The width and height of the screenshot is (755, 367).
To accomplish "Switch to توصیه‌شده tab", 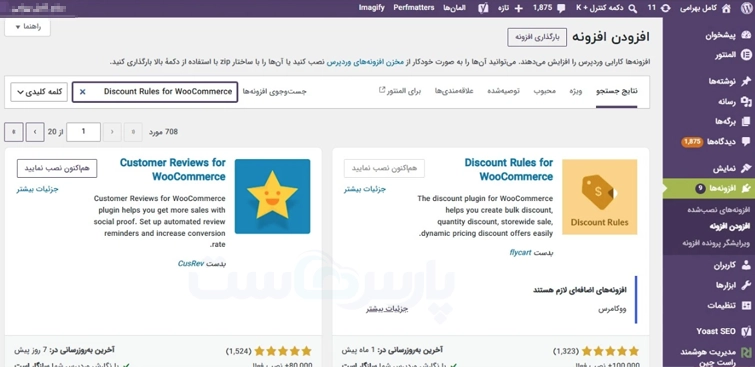I will click(x=503, y=91).
